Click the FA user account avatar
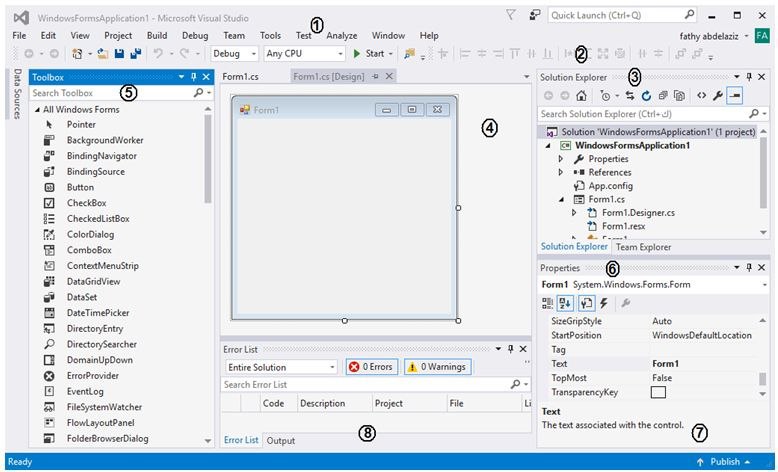 click(762, 36)
